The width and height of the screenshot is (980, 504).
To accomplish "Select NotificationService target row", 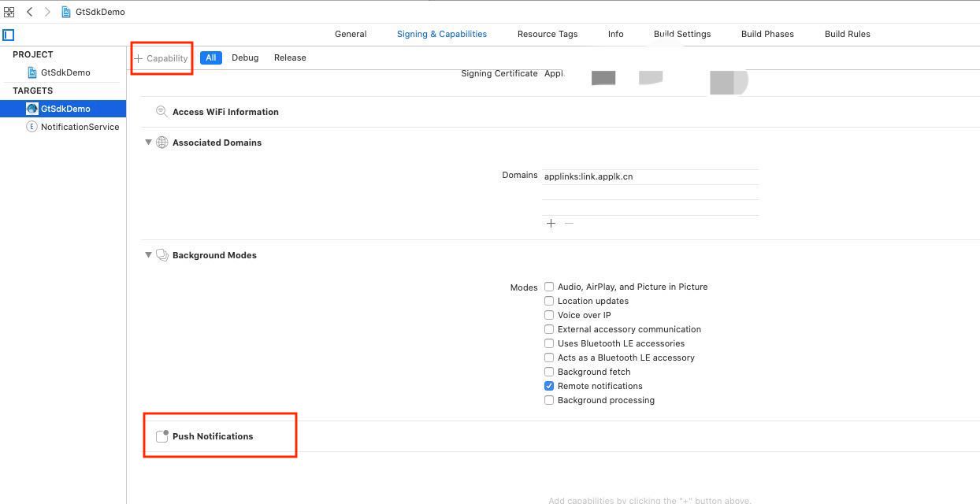I will point(63,127).
